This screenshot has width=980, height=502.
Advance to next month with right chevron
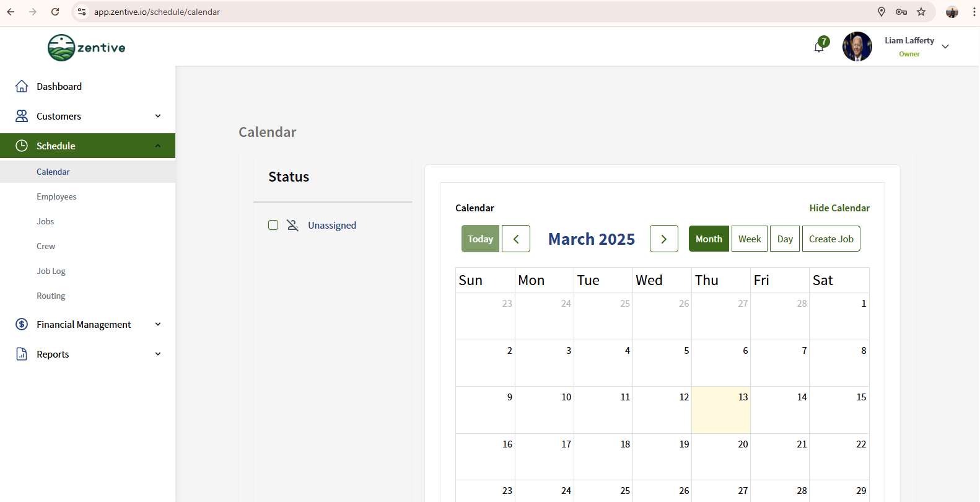[663, 239]
